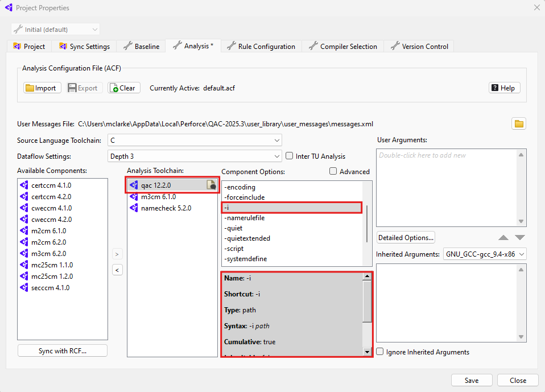This screenshot has width=545, height=392.
Task: Click the left arrow to remove component
Action: pyautogui.click(x=117, y=270)
